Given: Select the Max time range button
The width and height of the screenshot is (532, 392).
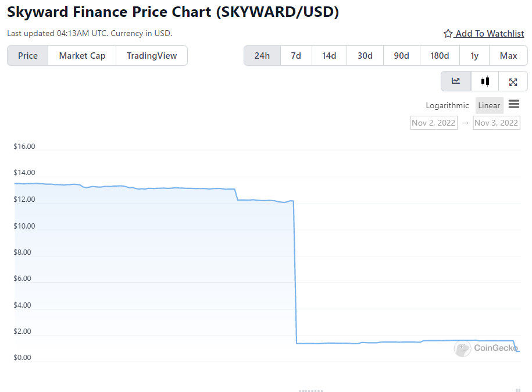Looking at the screenshot, I should pyautogui.click(x=508, y=56).
